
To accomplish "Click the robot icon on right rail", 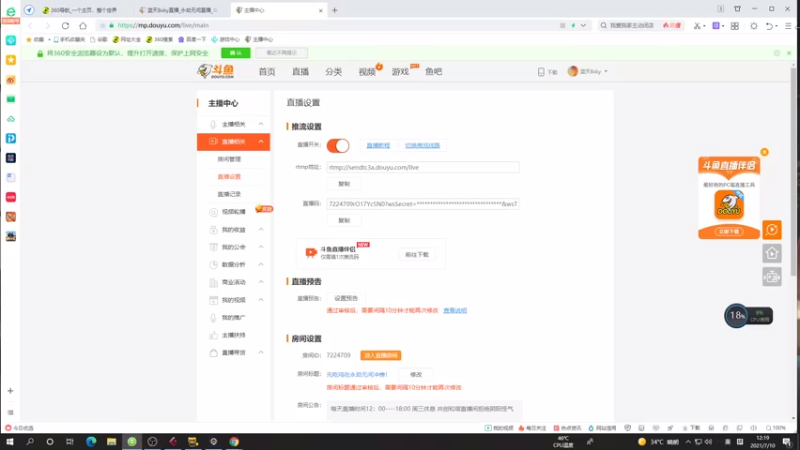I will point(772,277).
